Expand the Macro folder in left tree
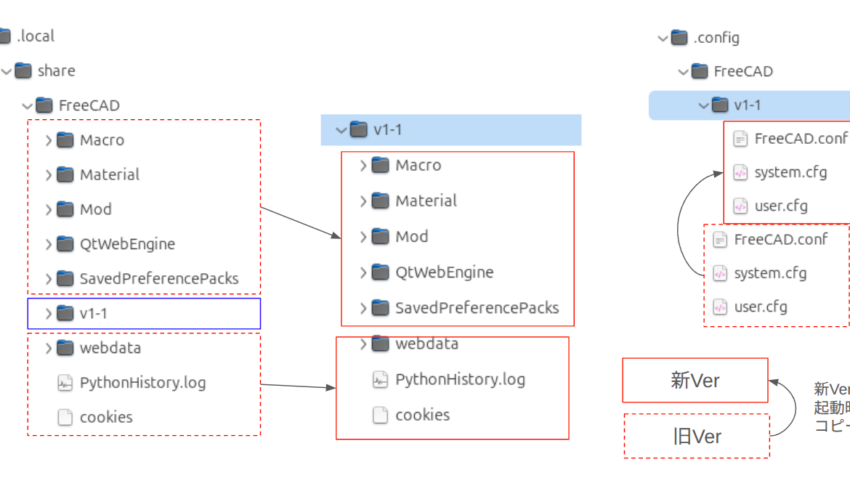The image size is (850, 478). pyautogui.click(x=48, y=140)
